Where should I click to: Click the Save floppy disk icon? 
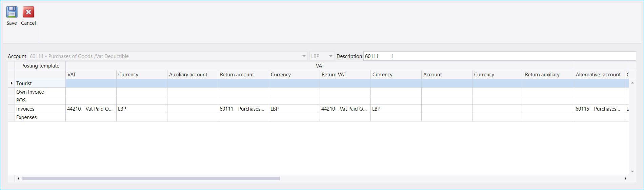coord(12,12)
